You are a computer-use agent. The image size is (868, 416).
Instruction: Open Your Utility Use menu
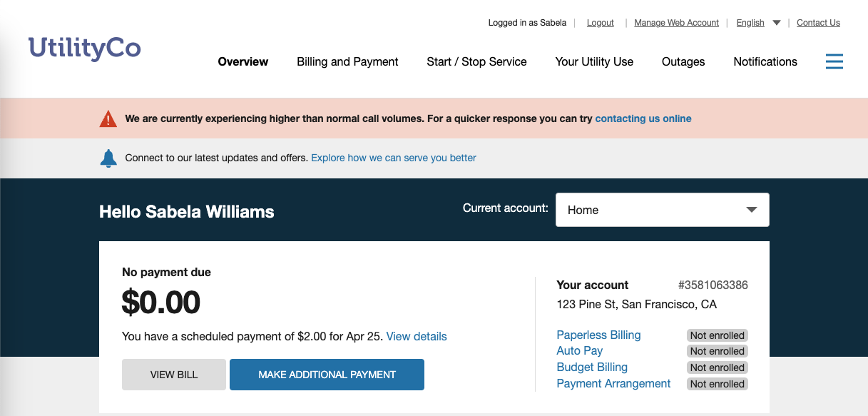pos(594,61)
